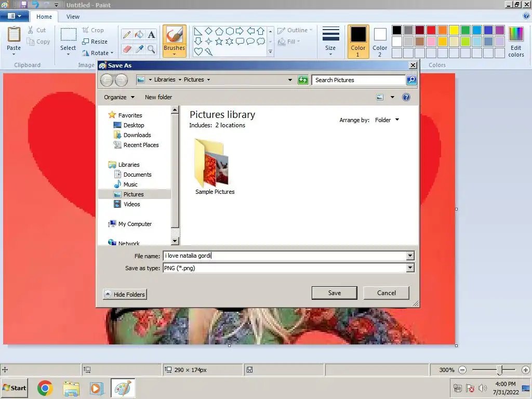Click New folder
This screenshot has height=399, width=532.
click(158, 97)
